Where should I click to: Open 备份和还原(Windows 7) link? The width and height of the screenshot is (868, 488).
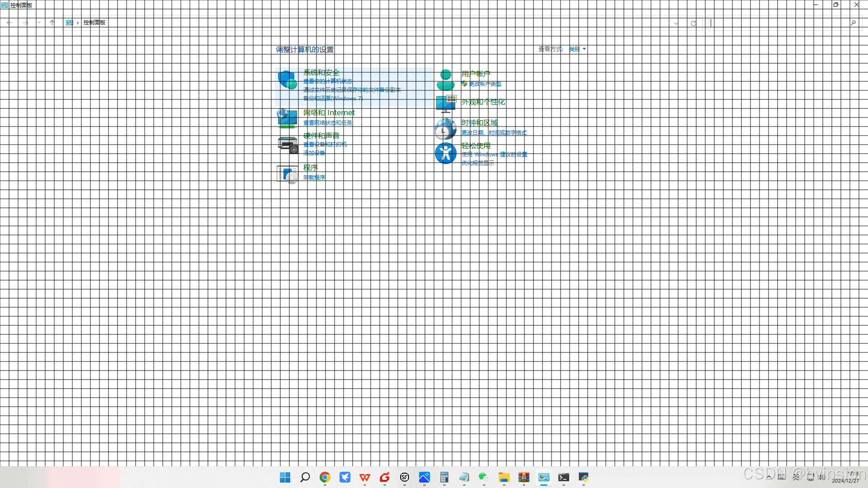tap(333, 99)
